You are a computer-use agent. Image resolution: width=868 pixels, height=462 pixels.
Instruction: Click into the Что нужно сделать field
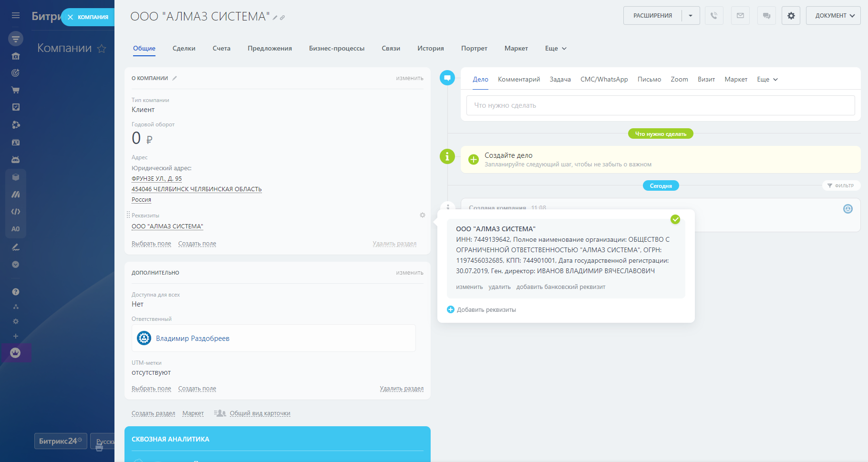click(x=661, y=105)
